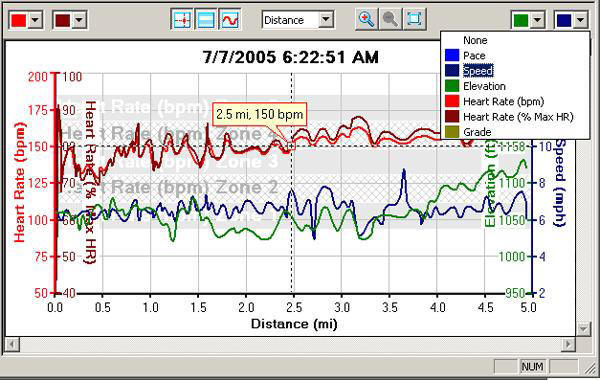Click the red color swatch in toolbar

coord(19,20)
